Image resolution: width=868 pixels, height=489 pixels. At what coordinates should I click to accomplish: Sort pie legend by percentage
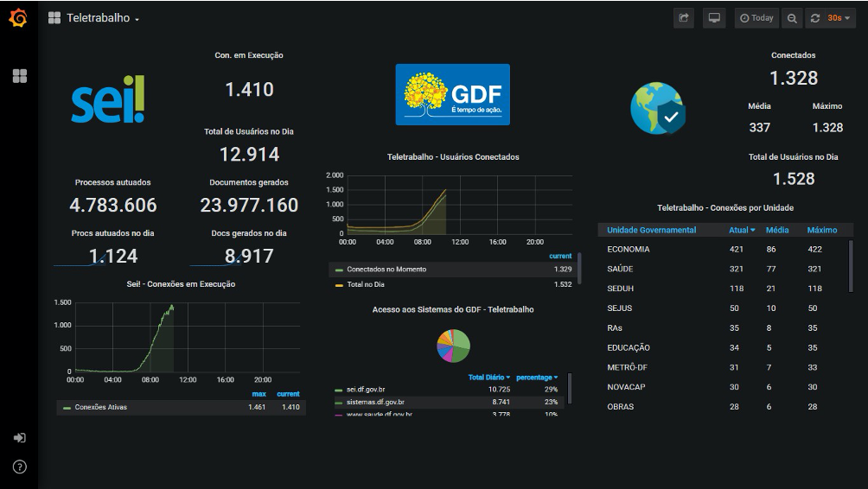click(537, 378)
